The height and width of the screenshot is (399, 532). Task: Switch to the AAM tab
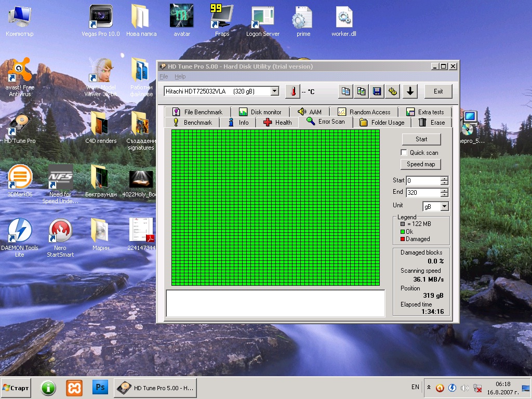click(309, 112)
